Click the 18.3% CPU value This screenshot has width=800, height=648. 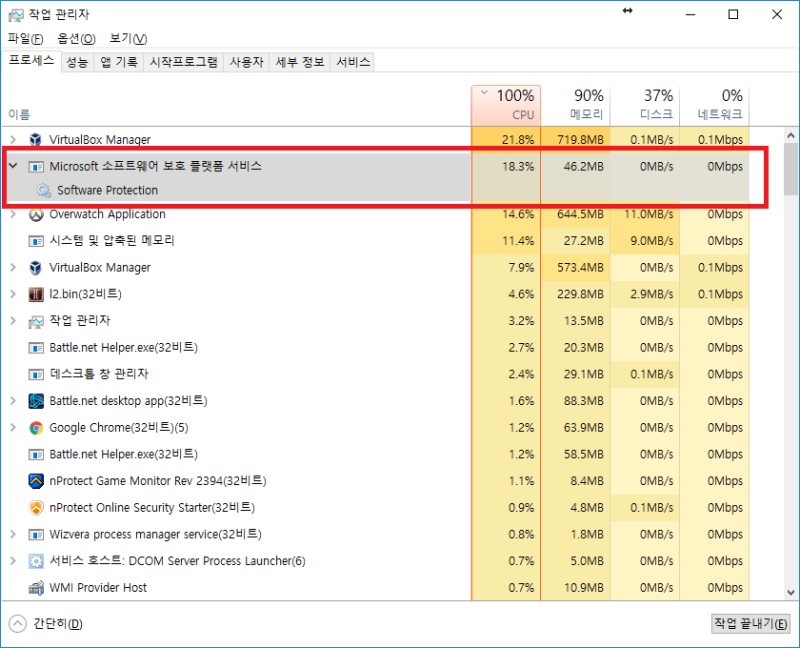click(518, 166)
